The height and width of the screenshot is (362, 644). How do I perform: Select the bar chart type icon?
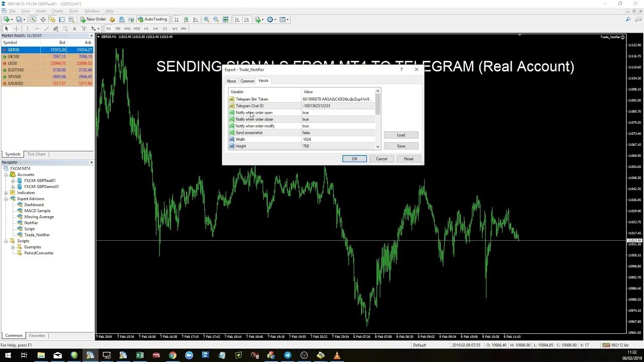tap(177, 19)
